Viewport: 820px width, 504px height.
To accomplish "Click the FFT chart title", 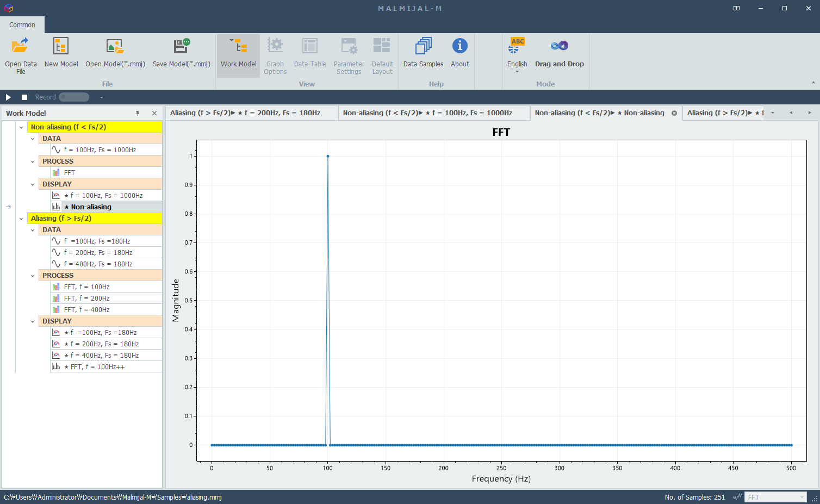I will click(x=501, y=132).
